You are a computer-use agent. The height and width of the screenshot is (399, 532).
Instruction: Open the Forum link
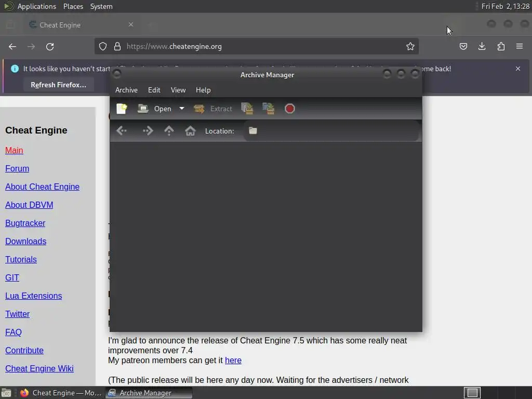click(17, 169)
